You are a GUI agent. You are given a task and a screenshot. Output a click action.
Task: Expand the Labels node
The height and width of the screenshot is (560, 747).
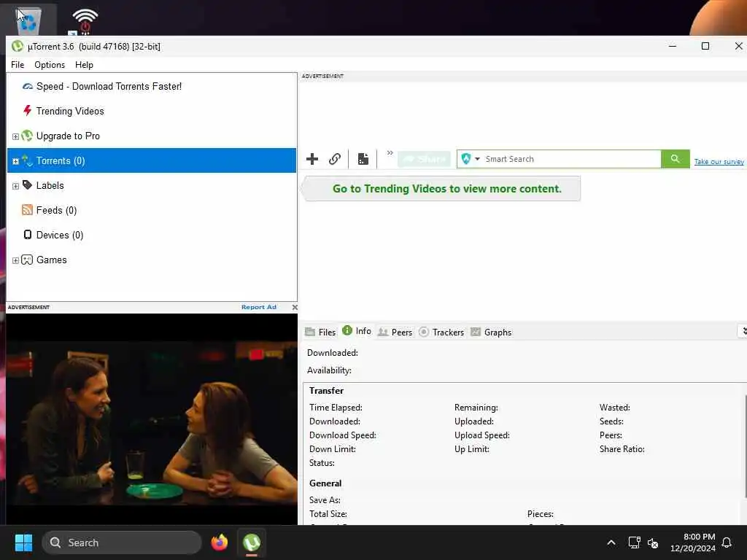click(x=15, y=186)
